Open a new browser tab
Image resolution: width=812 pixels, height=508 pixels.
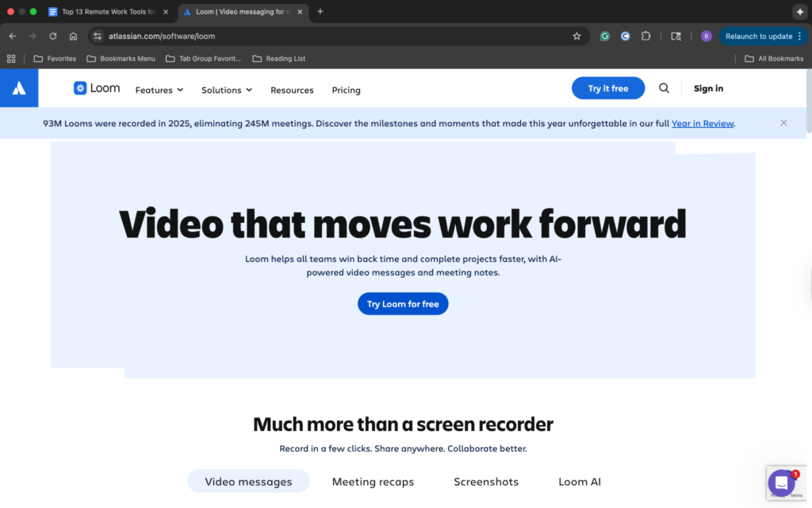(x=320, y=11)
